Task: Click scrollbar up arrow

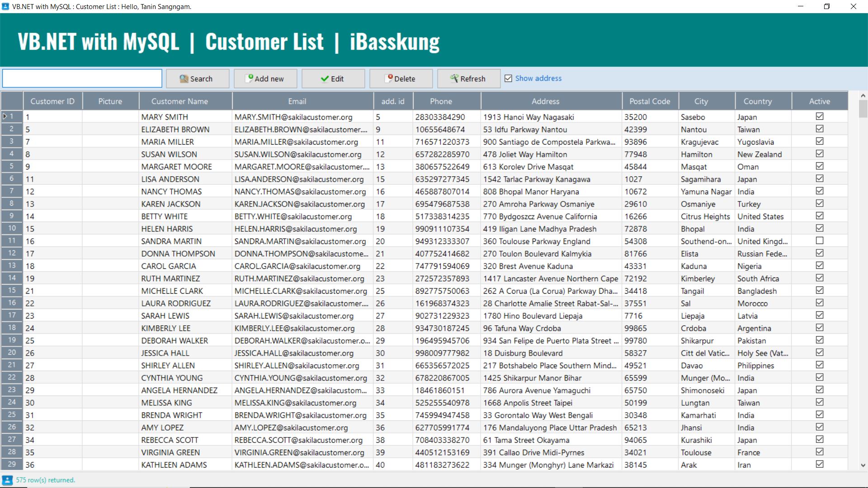Action: coord(863,96)
